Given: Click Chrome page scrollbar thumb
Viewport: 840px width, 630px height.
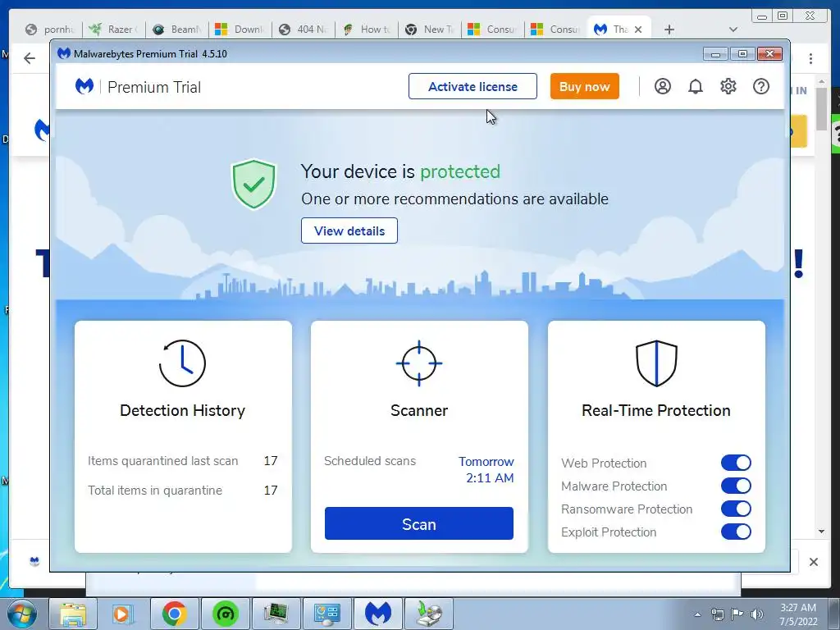Looking at the screenshot, I should [x=821, y=109].
